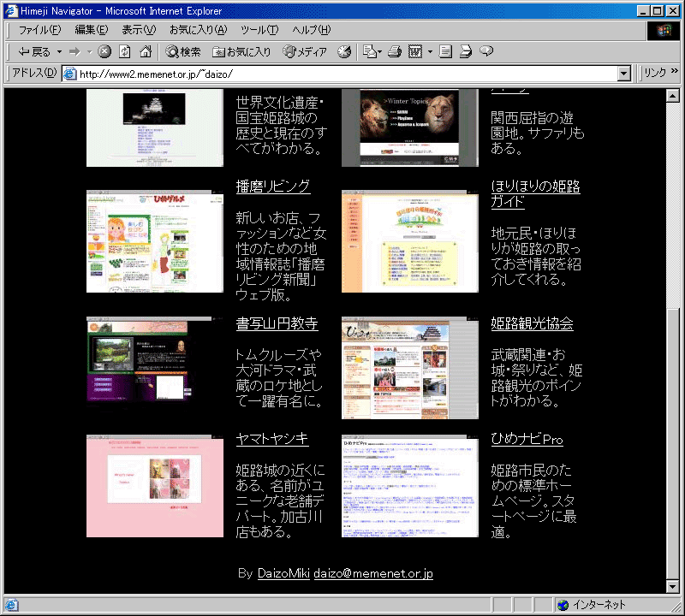
Task: Click the インターネット zone globe icon
Action: (x=563, y=605)
